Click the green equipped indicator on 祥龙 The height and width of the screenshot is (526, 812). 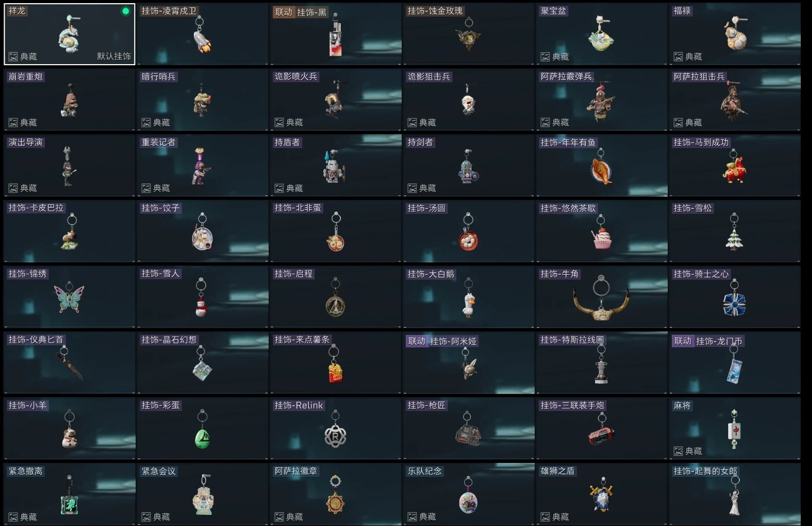click(x=126, y=11)
